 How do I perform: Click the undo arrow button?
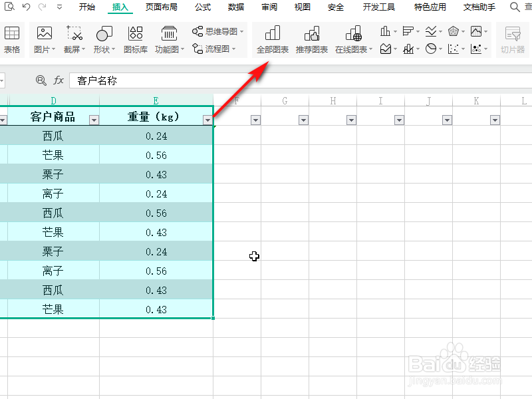point(25,7)
